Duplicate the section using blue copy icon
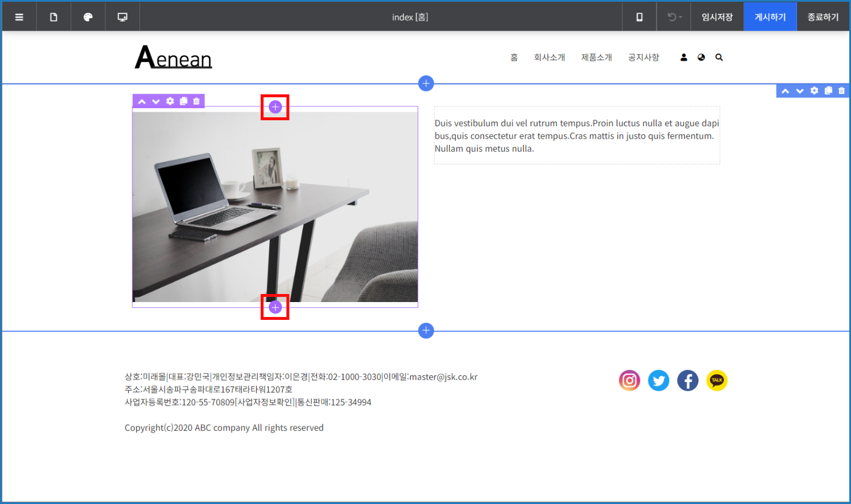Viewport: 851px width, 504px height. point(828,91)
